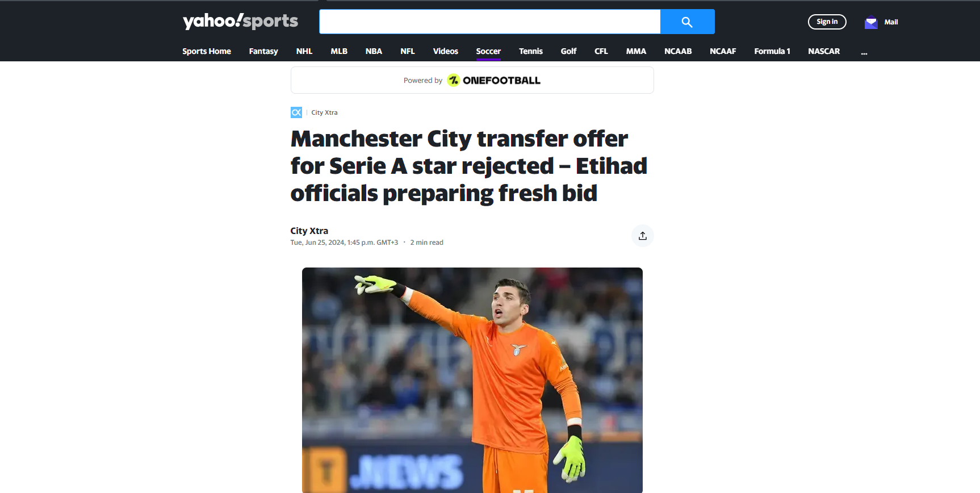Open the Soccer tab

coord(488,51)
